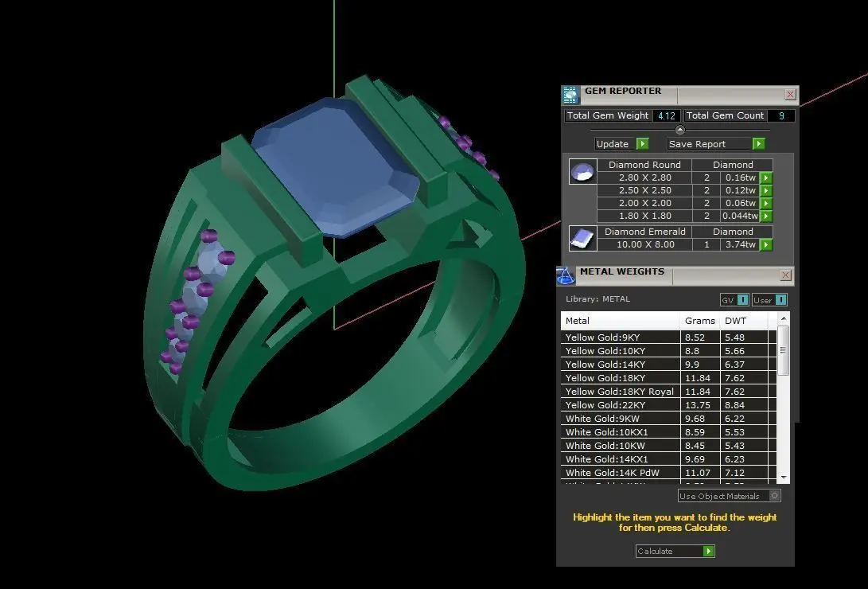Select the Yellow Gold:22KY row
The image size is (868, 589).
click(x=669, y=405)
